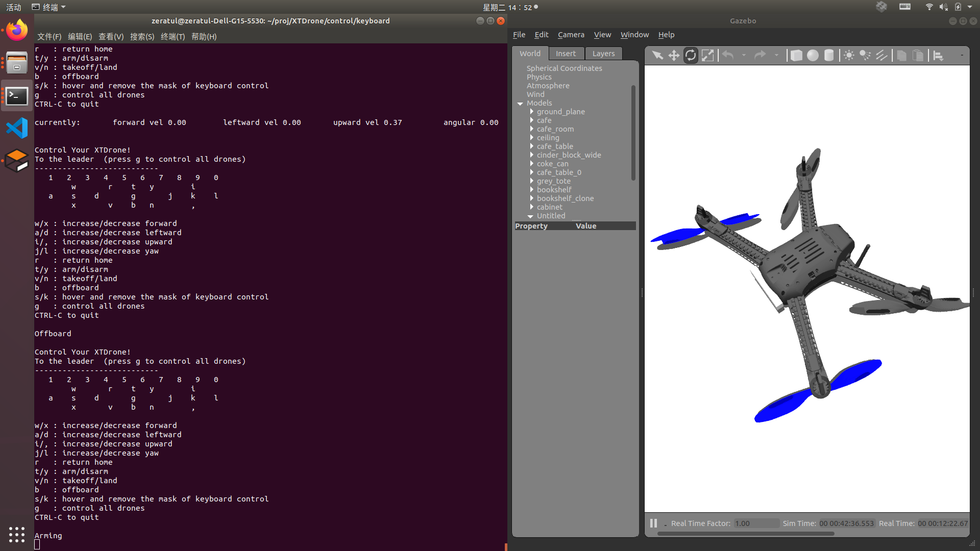Toggle the rotate mode tool
This screenshot has height=551, width=980.
[x=691, y=55]
